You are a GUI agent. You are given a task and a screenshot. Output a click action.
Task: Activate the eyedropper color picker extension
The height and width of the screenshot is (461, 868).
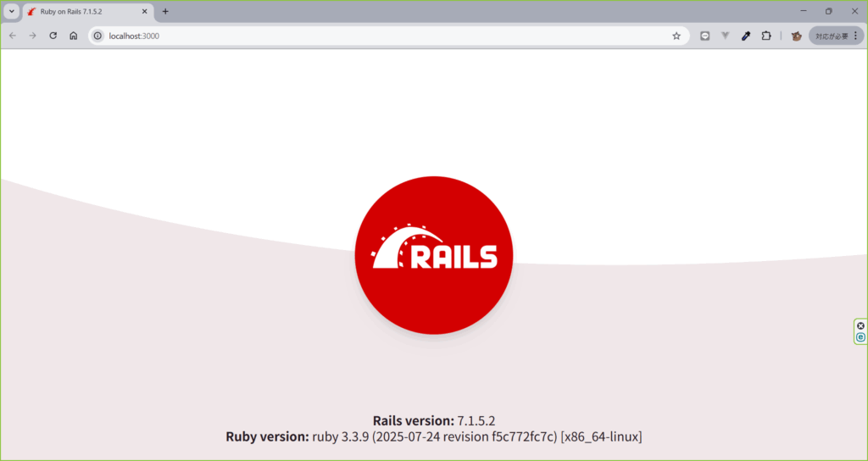tap(746, 36)
